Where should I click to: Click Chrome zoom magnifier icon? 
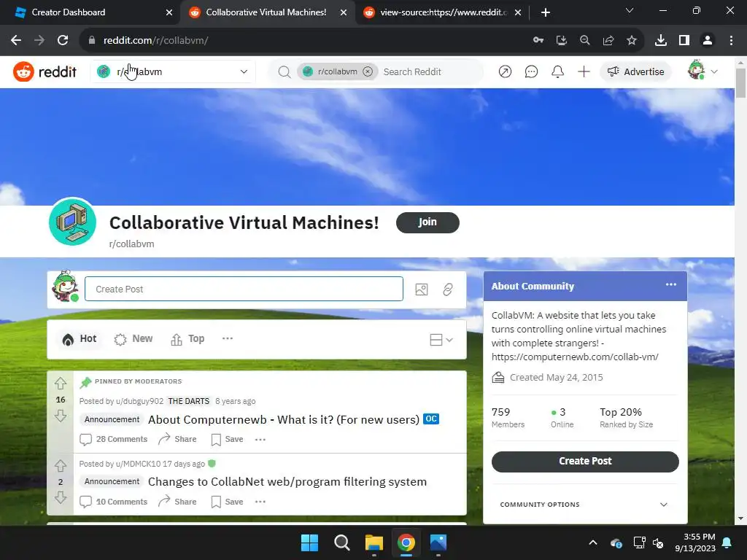585,41
